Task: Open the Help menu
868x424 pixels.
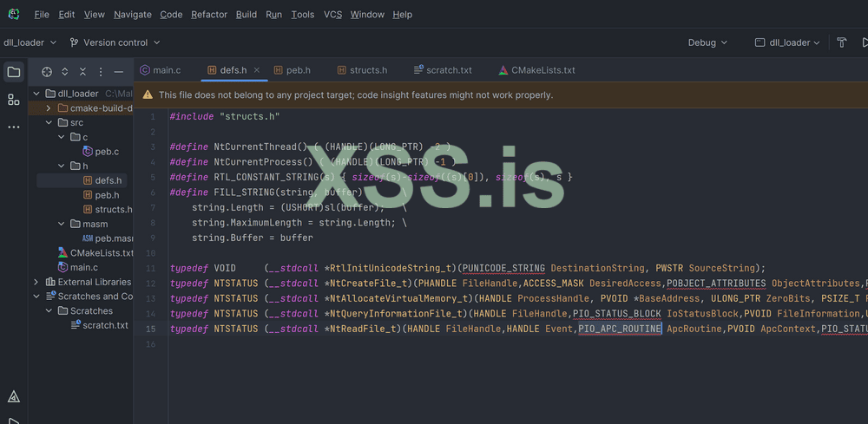Action: pos(403,15)
